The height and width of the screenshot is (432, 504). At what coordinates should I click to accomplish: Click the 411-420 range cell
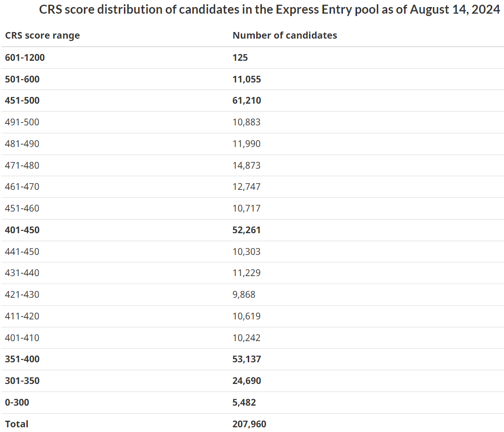(22, 316)
